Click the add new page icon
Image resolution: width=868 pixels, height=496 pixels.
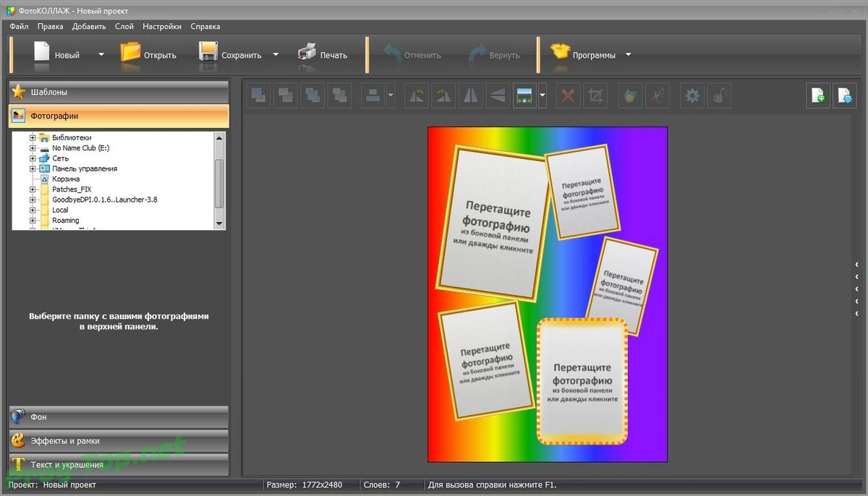click(818, 95)
